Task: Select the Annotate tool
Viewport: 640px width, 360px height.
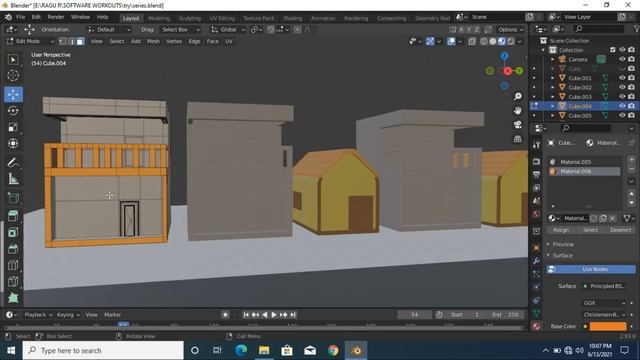Action: [x=13, y=162]
